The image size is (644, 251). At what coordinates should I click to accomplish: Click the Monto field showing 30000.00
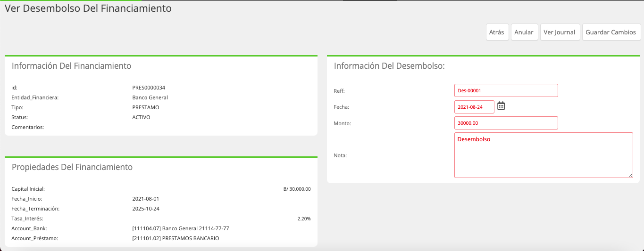tap(506, 123)
